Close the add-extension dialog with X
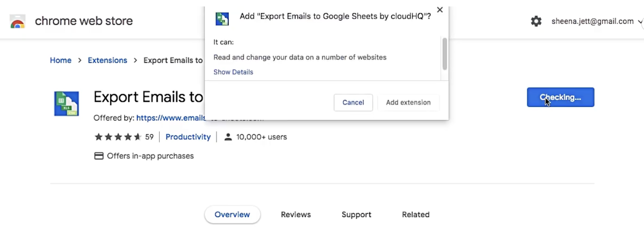This screenshot has height=231, width=644. (440, 10)
